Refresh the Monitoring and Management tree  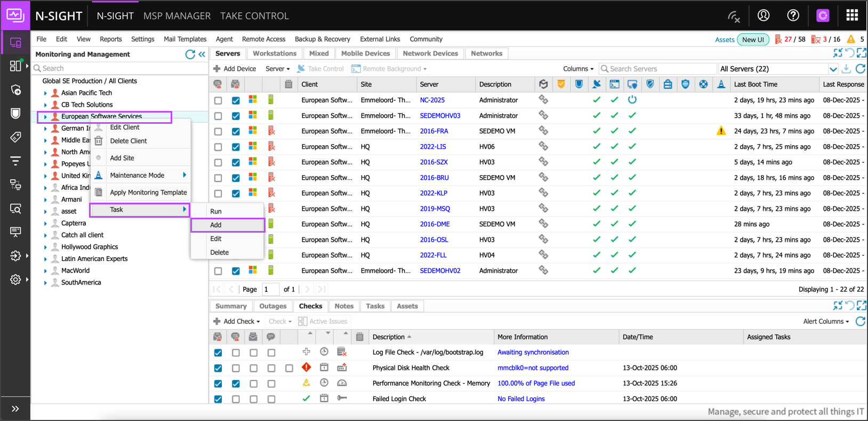coord(190,54)
